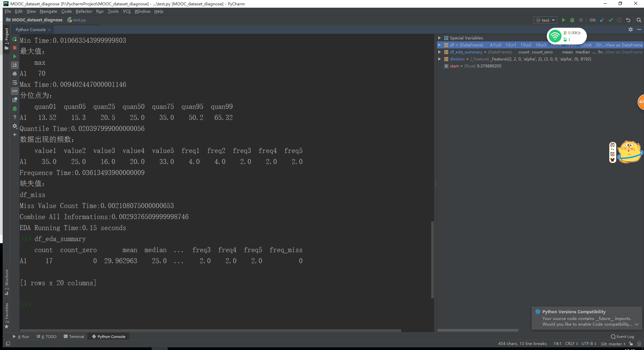Expand the division variable entry
The width and height of the screenshot is (644, 350).
pos(439,59)
